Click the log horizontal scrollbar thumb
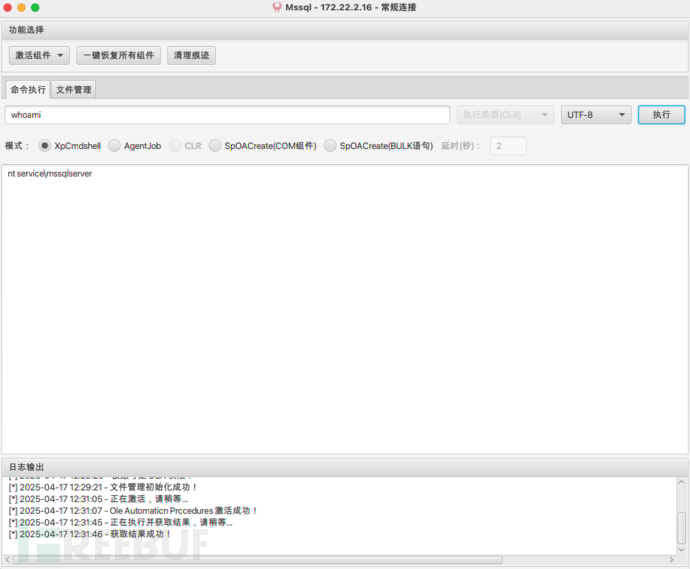 [x=258, y=560]
